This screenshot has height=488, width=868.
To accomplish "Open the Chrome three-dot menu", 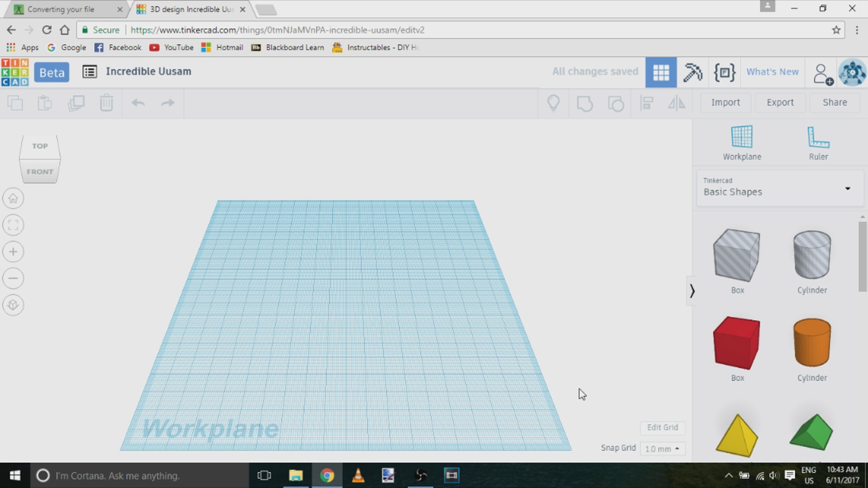I will point(857,30).
